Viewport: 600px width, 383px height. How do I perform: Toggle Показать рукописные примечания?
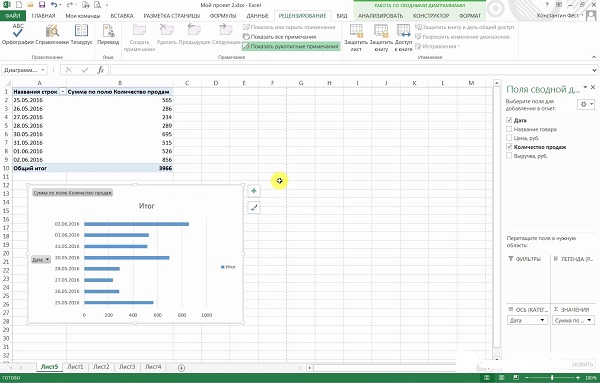291,46
